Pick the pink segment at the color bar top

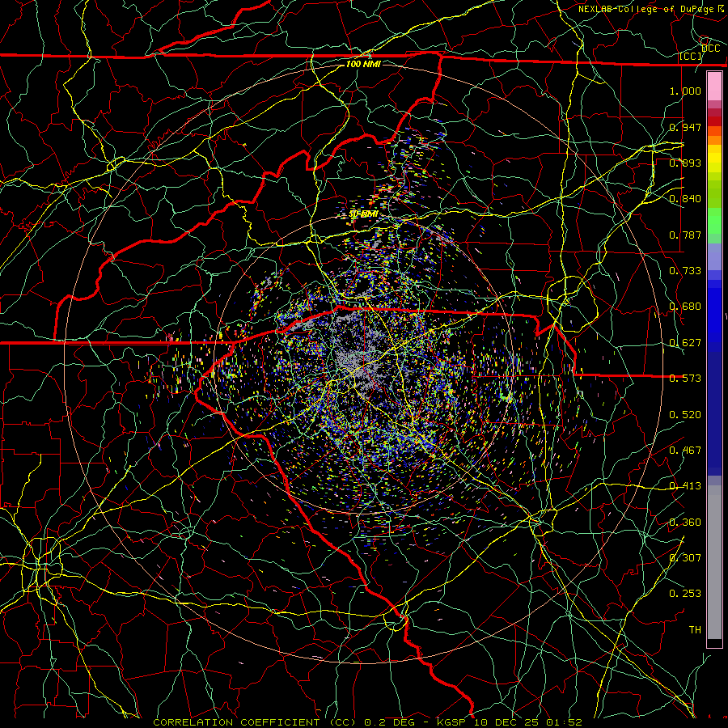pyautogui.click(x=714, y=87)
